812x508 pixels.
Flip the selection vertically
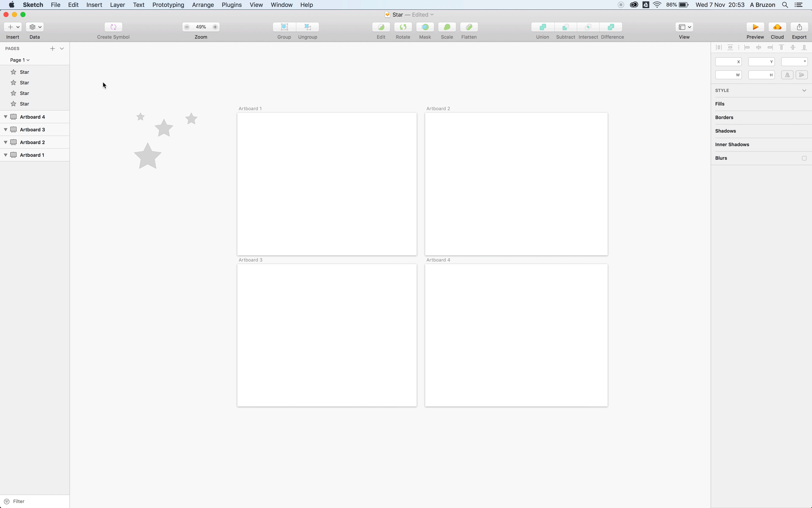click(x=802, y=75)
